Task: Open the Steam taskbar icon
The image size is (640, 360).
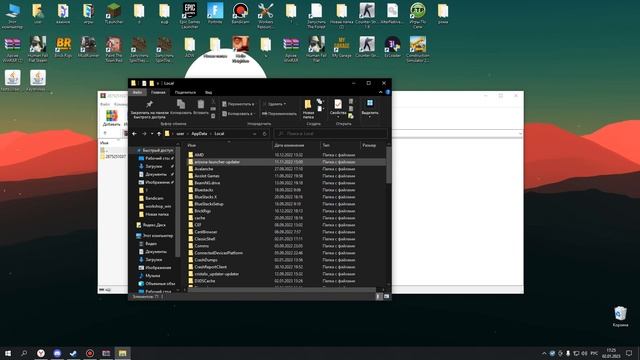Action: (73, 353)
